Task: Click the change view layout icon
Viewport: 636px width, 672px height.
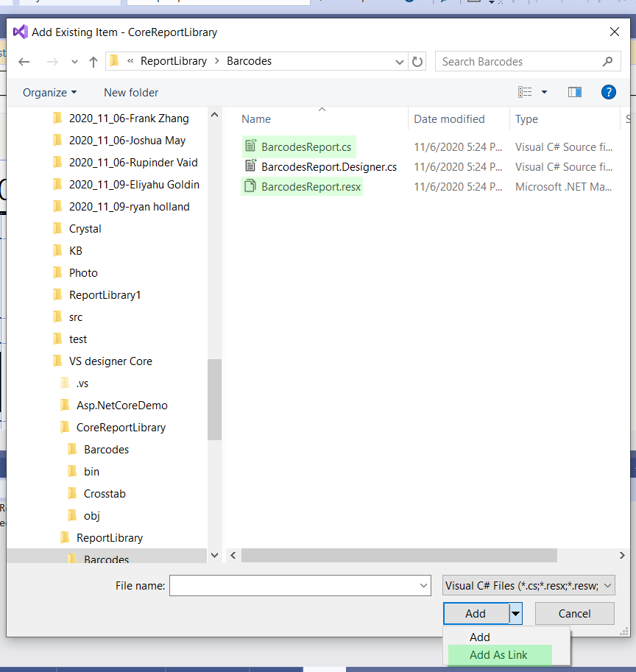Action: click(525, 92)
